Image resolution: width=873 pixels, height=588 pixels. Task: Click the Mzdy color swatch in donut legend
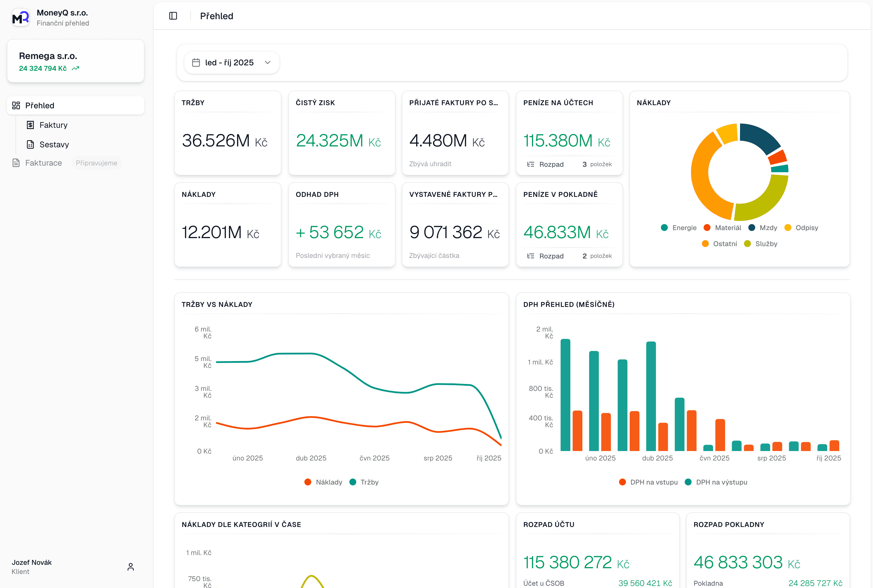751,228
